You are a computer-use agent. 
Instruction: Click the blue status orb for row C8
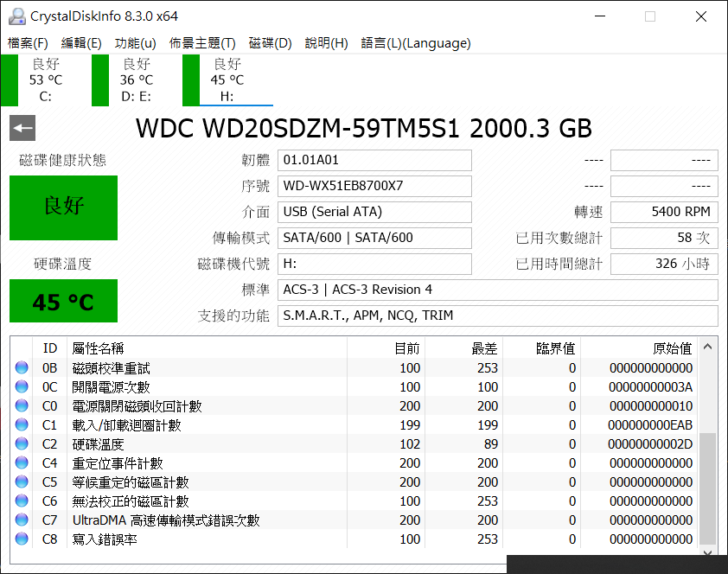click(22, 539)
